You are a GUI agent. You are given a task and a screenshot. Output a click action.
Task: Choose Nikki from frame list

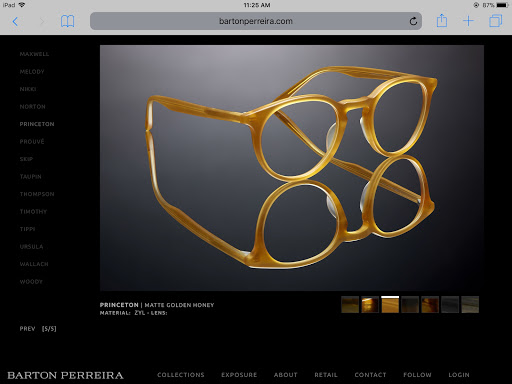[x=28, y=89]
